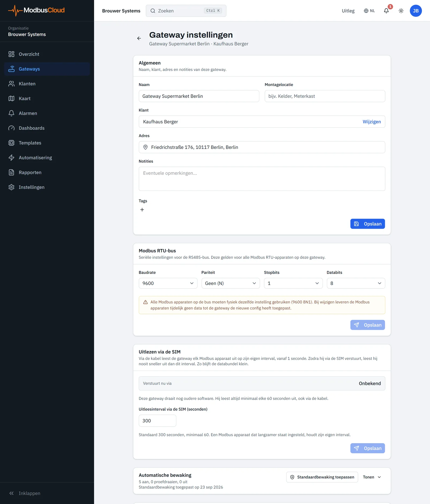Click the Kaart icon in the sidebar

(11, 98)
